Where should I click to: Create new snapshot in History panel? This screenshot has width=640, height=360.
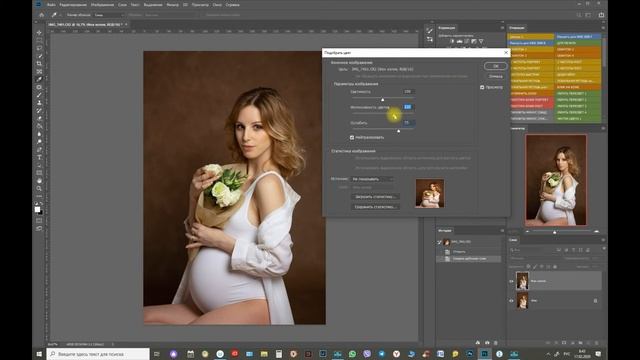point(487,343)
